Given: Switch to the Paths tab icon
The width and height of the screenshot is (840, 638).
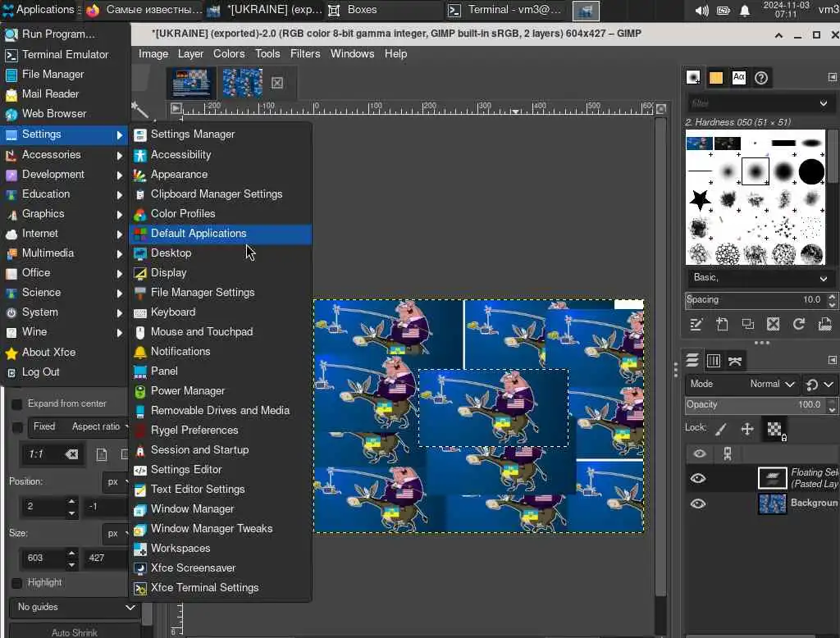Looking at the screenshot, I should coord(735,361).
